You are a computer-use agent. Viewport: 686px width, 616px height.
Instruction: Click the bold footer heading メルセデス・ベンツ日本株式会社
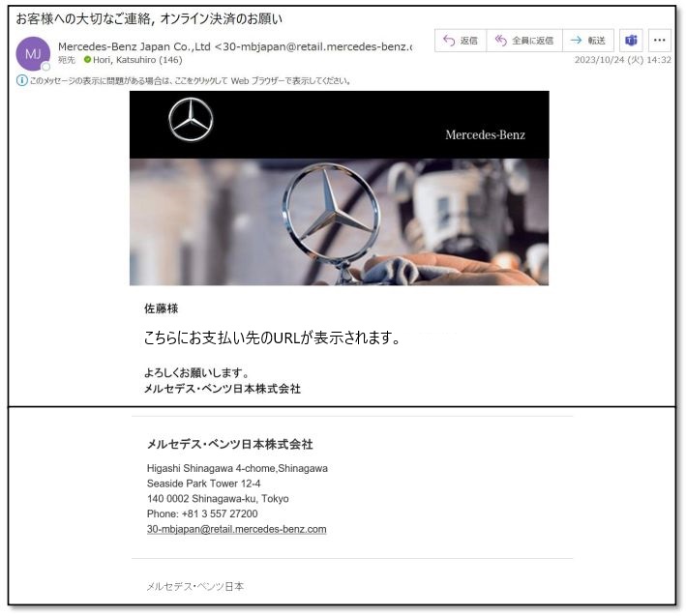coord(229,445)
